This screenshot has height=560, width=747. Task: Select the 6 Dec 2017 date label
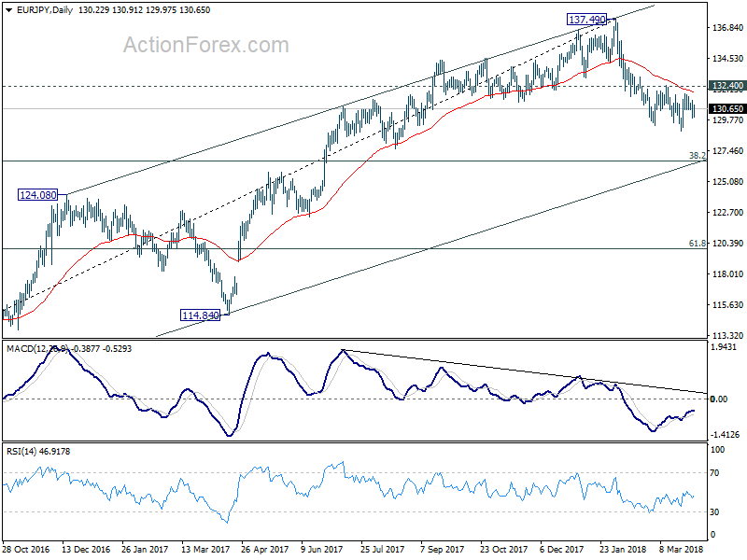click(x=562, y=550)
